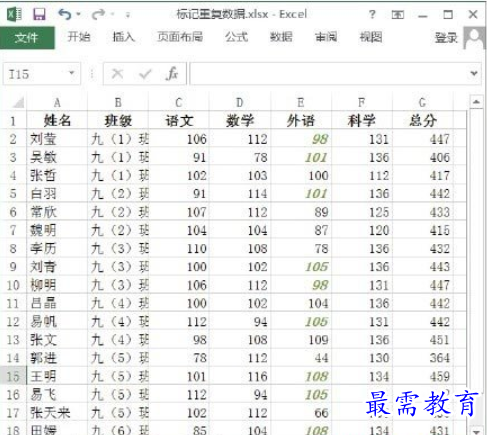This screenshot has height=435, width=487.
Task: Select 李历's 语文 score 110
Action: [x=179, y=248]
